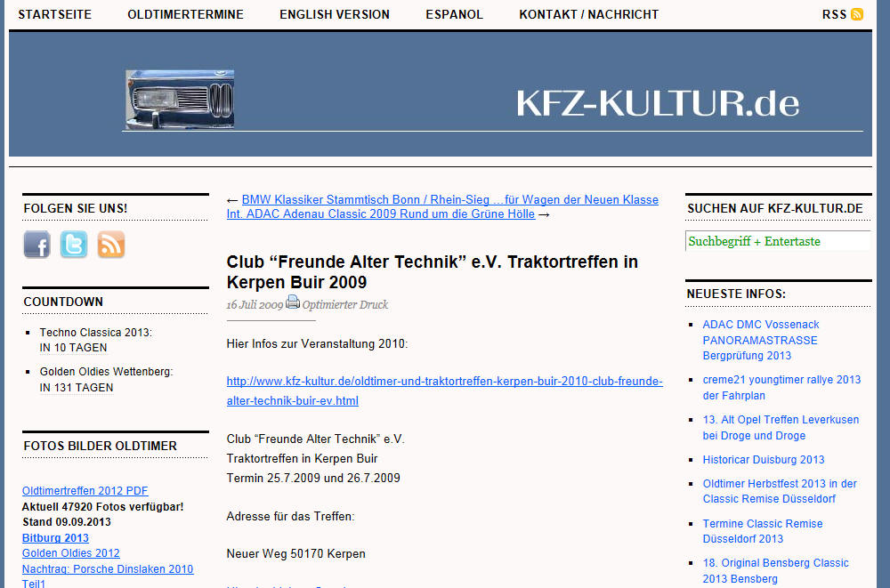890x588 pixels.
Task: Open Termine Classic Remise Düsseldorf 2013 link
Action: (x=763, y=531)
